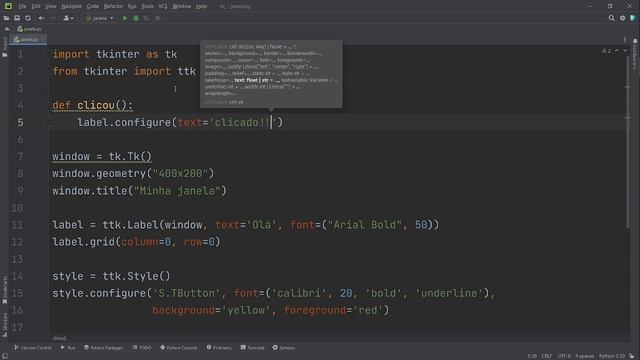The image size is (640, 360).
Task: Click the janela.py breadcrumb in navigation bar
Action: tap(29, 29)
